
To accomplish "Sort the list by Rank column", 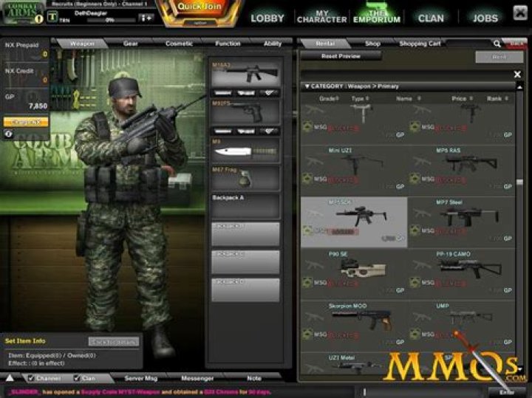I will [x=494, y=98].
